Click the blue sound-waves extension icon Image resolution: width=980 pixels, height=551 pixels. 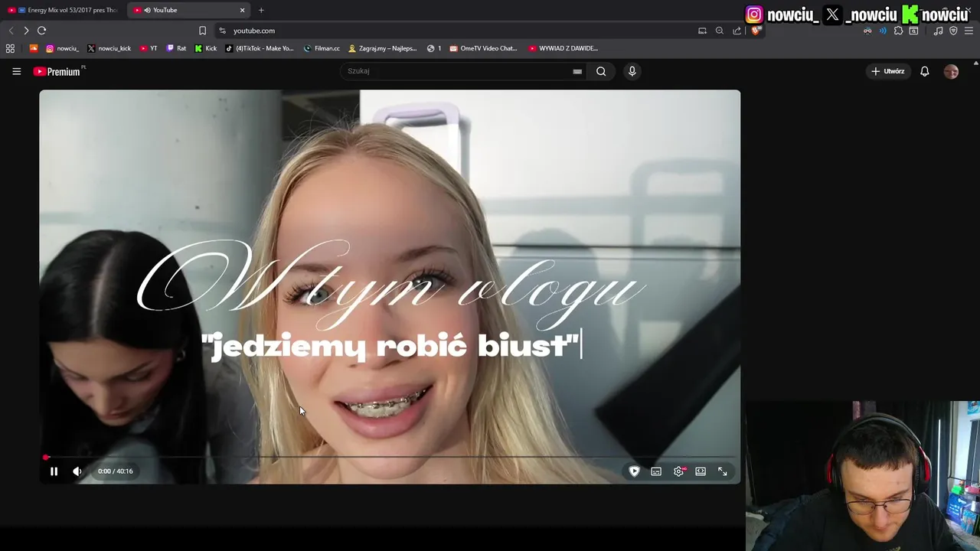pos(883,31)
